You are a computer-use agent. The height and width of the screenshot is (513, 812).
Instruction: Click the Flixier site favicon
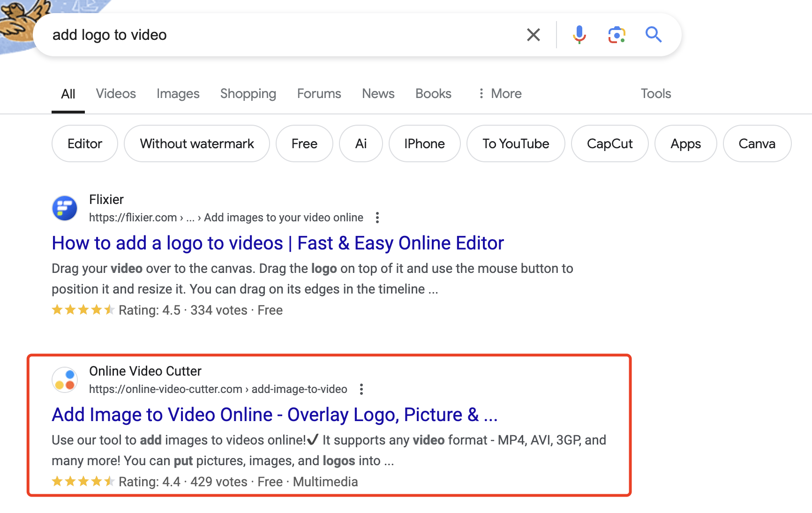(x=65, y=208)
